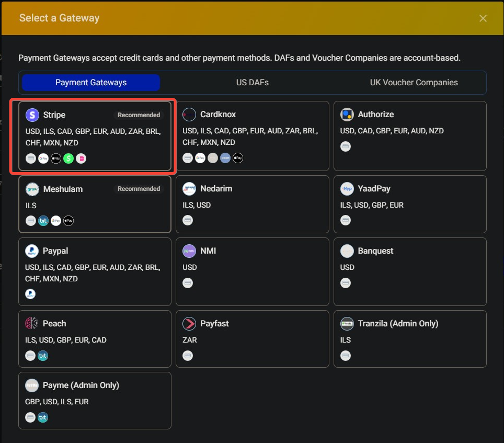Image resolution: width=504 pixels, height=443 pixels.
Task: Click the Recommended badge on Stripe
Action: (139, 115)
